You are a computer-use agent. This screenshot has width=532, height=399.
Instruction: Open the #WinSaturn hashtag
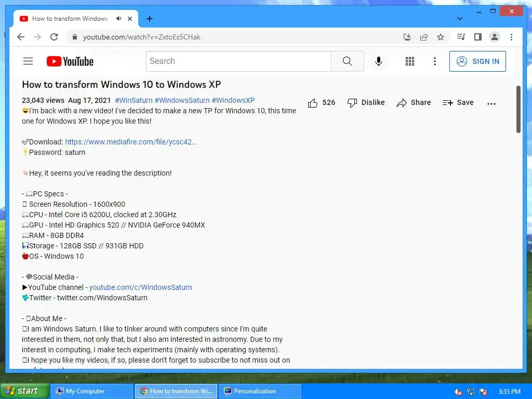[134, 100]
